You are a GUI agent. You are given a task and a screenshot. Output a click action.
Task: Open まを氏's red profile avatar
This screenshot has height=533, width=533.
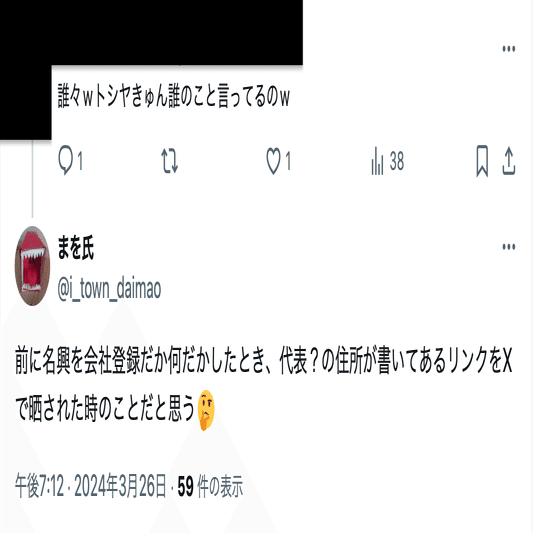point(32,266)
